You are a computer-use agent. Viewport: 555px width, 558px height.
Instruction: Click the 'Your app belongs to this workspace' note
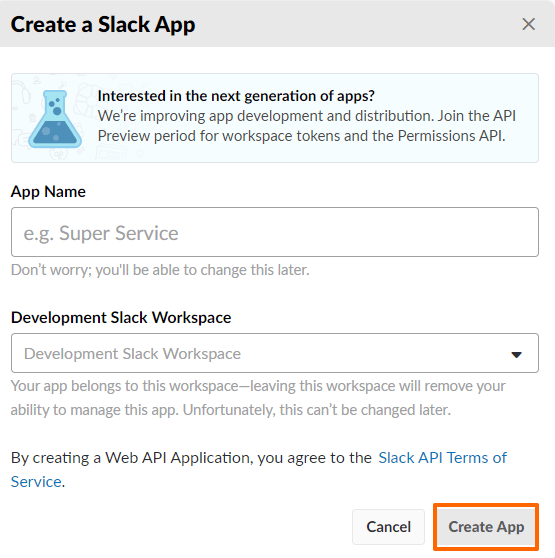coord(258,398)
